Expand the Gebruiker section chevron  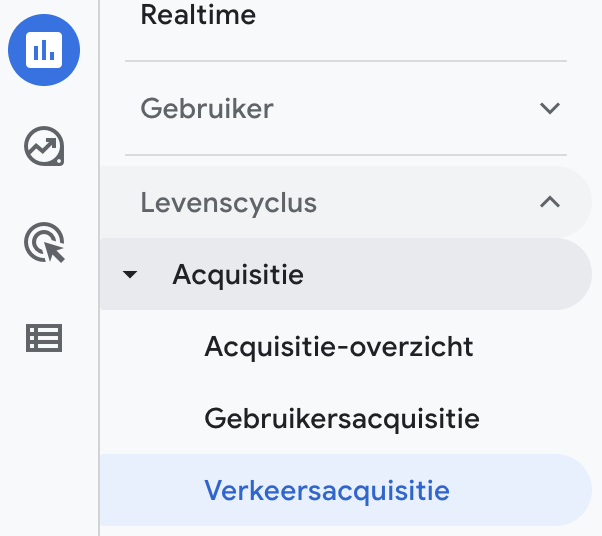[x=549, y=108]
